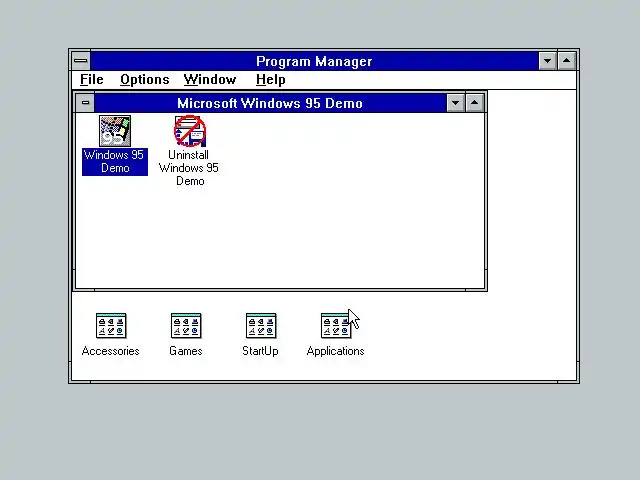The width and height of the screenshot is (640, 480).
Task: Click the 'StartUp' label text
Action: [260, 351]
